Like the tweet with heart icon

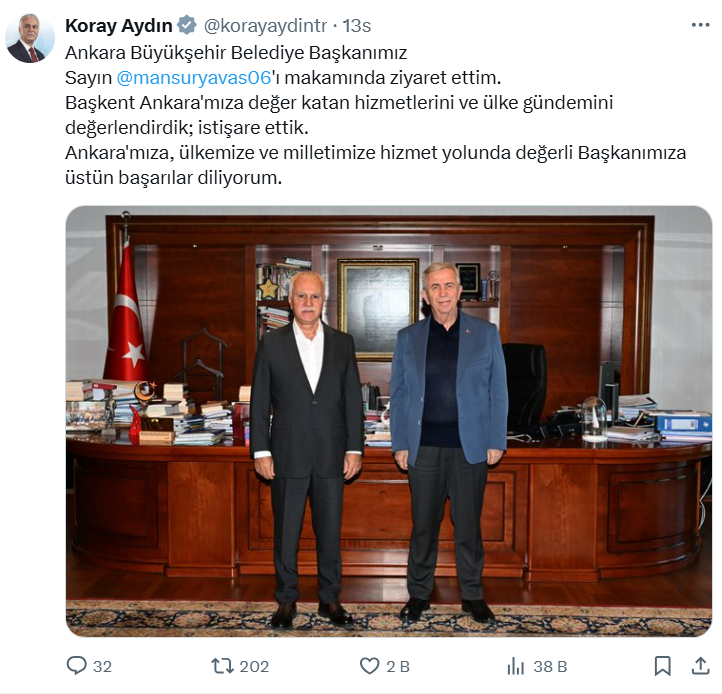tap(369, 666)
